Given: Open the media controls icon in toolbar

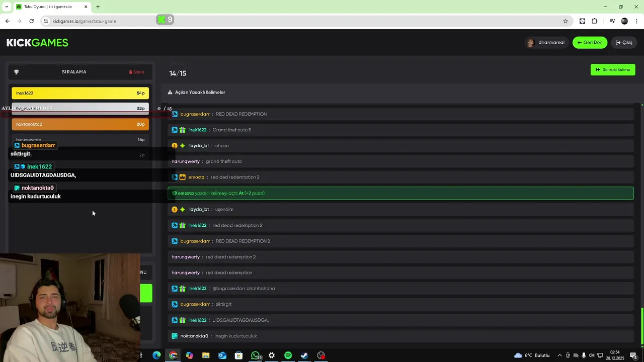Looking at the screenshot, I should pos(612,21).
